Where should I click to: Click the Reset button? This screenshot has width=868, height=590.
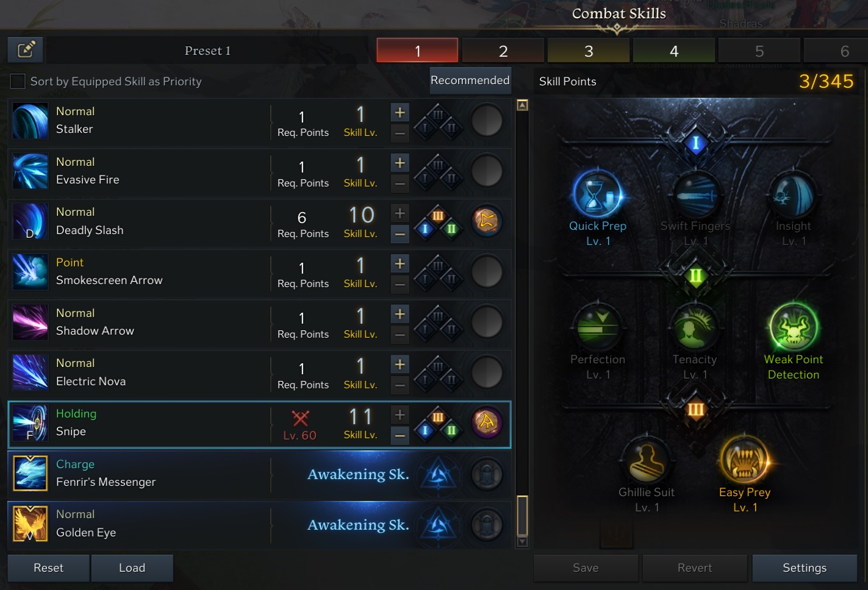click(49, 568)
